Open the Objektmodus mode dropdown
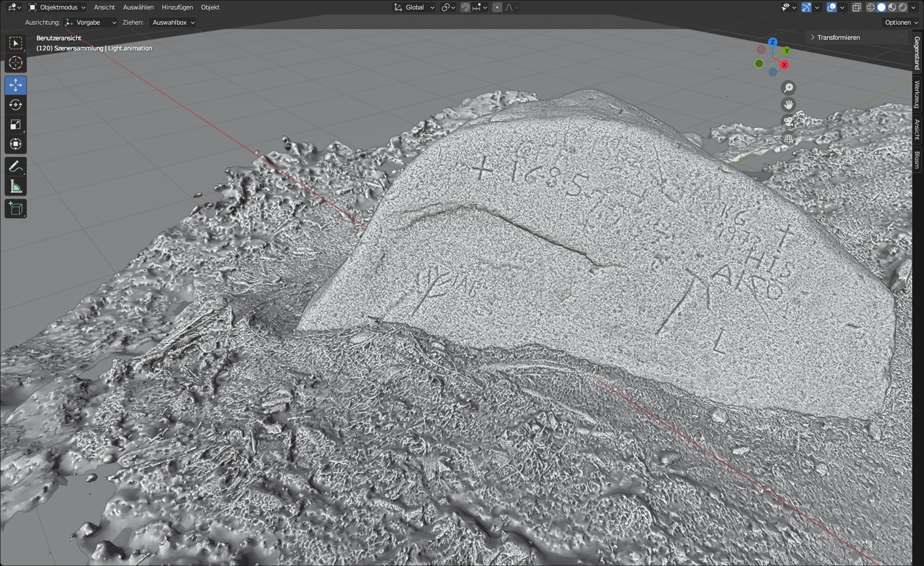This screenshot has height=566, width=924. pos(58,7)
